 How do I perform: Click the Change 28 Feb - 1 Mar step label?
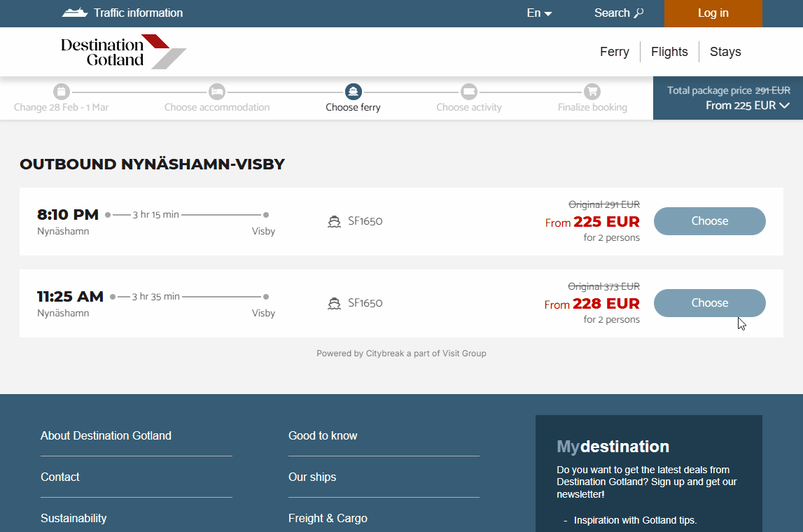click(61, 107)
